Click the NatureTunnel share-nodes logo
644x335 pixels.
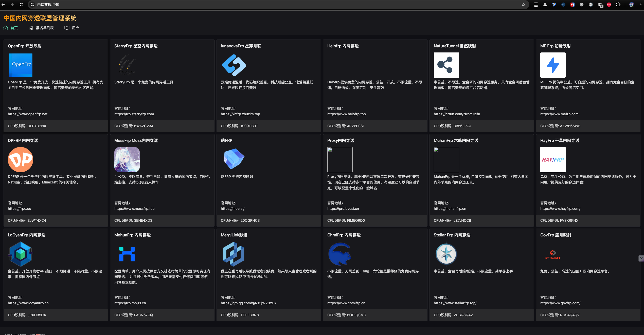[446, 65]
